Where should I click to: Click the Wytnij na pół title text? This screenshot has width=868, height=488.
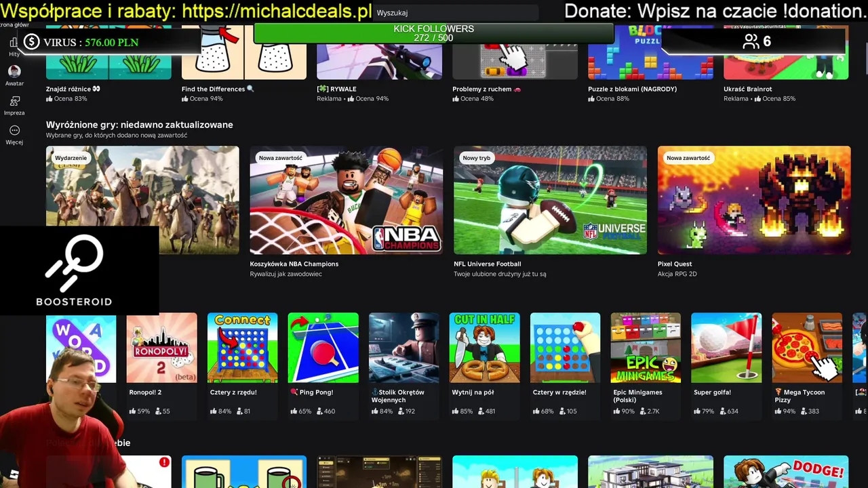click(473, 392)
